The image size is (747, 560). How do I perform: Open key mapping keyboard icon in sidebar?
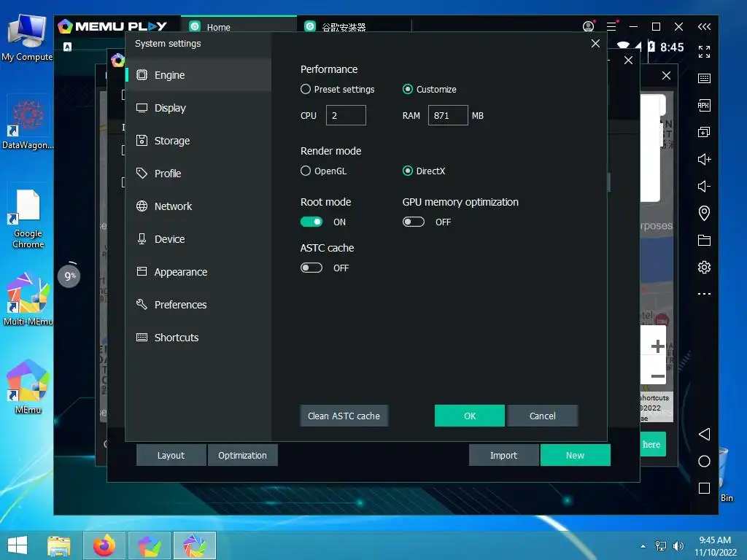coord(704,78)
